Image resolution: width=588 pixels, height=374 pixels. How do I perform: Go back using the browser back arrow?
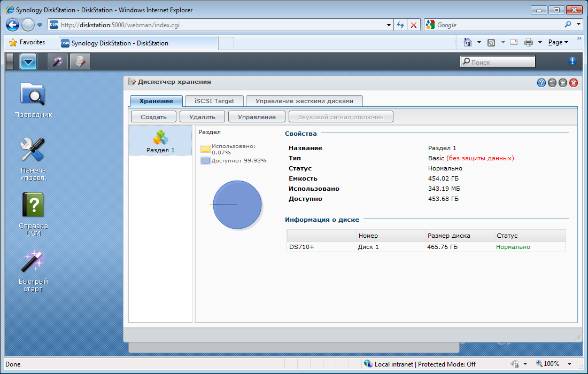point(12,25)
